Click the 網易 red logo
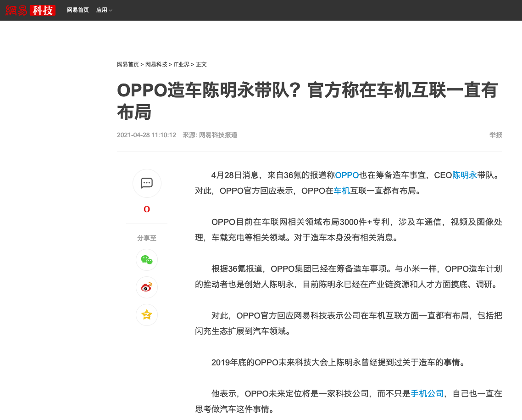522x420 pixels. tap(17, 10)
